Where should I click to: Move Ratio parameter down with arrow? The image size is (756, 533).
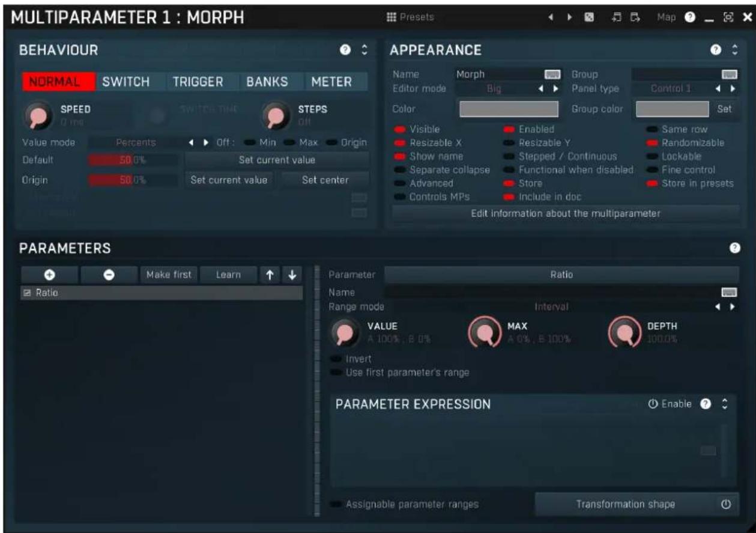pyautogui.click(x=292, y=275)
